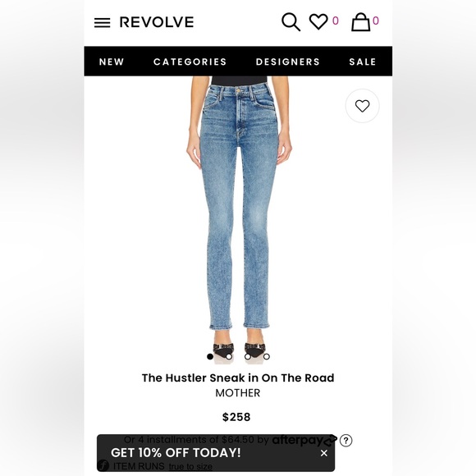Image resolution: width=476 pixels, height=476 pixels.
Task: Open the CATEGORIES menu
Action: pyautogui.click(x=190, y=62)
